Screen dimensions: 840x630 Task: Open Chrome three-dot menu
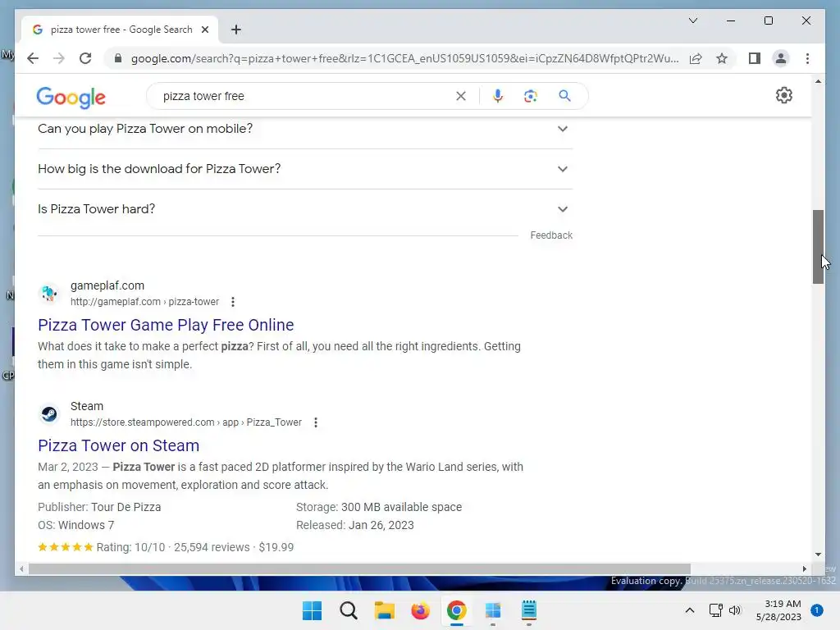coord(807,58)
